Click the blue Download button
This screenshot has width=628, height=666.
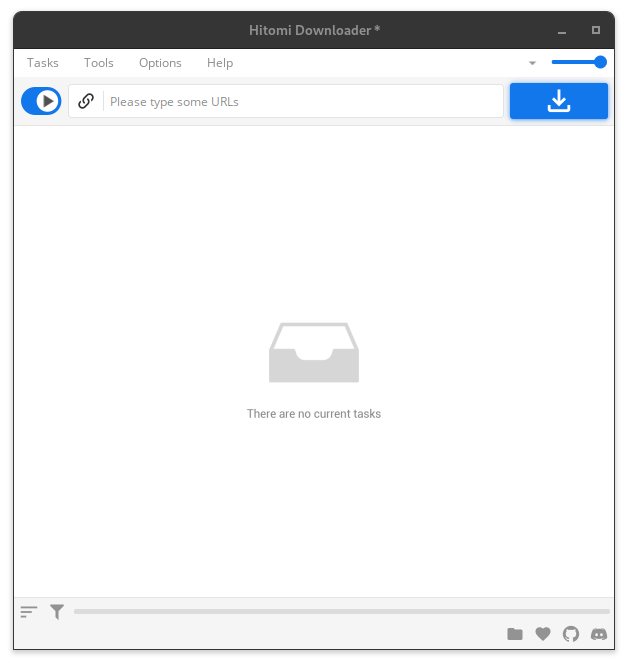(559, 101)
